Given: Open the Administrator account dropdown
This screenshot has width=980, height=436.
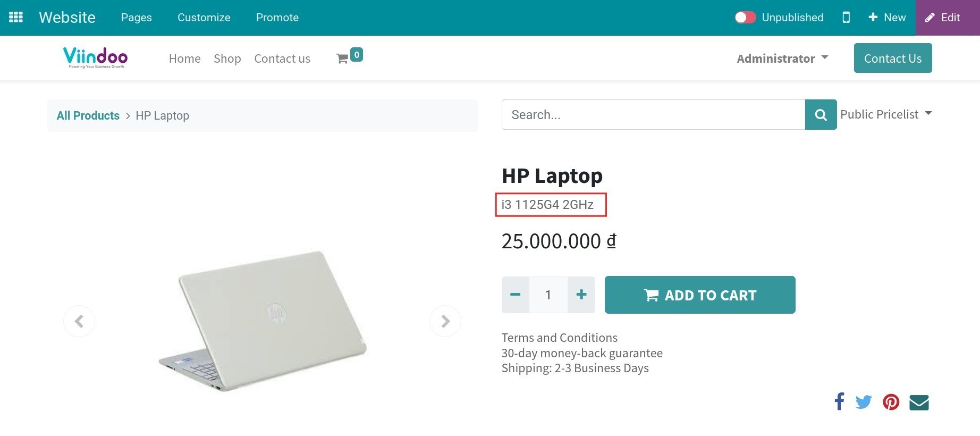Looking at the screenshot, I should 782,58.
